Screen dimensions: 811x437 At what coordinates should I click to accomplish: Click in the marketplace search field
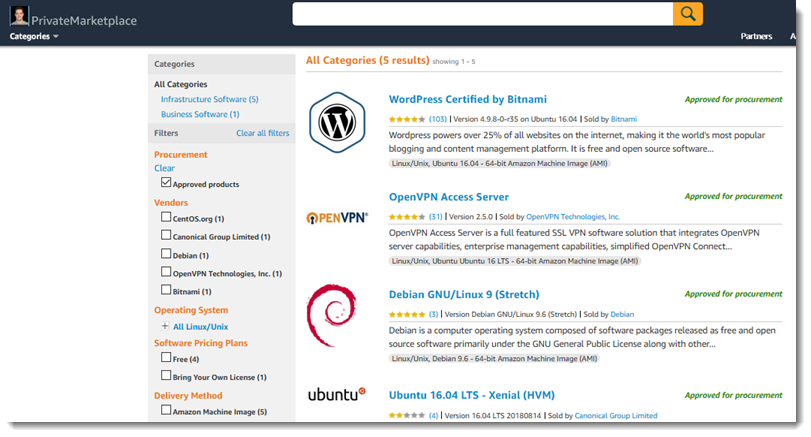[483, 14]
